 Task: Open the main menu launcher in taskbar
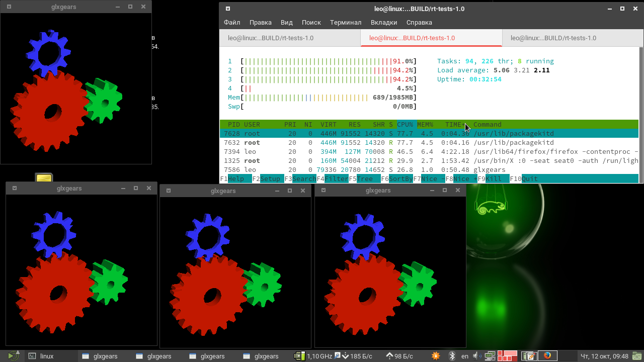(x=13, y=356)
